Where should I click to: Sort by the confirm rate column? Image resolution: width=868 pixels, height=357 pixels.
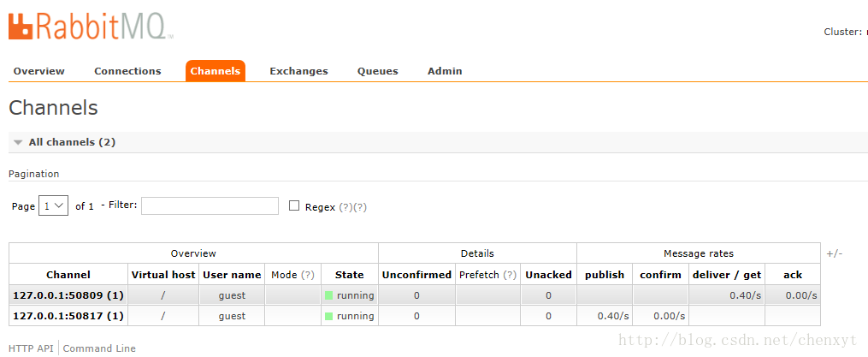tap(660, 275)
